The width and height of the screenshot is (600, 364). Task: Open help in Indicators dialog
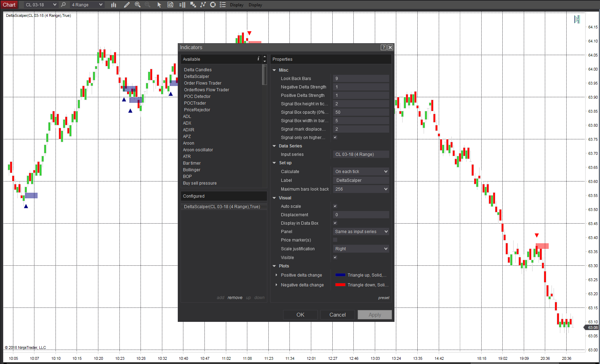[x=384, y=47]
